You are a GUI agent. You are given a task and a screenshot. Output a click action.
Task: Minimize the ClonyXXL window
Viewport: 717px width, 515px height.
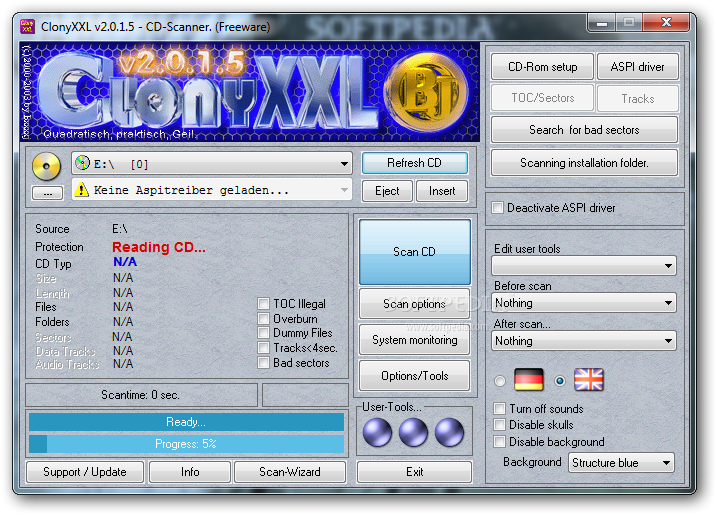point(602,23)
